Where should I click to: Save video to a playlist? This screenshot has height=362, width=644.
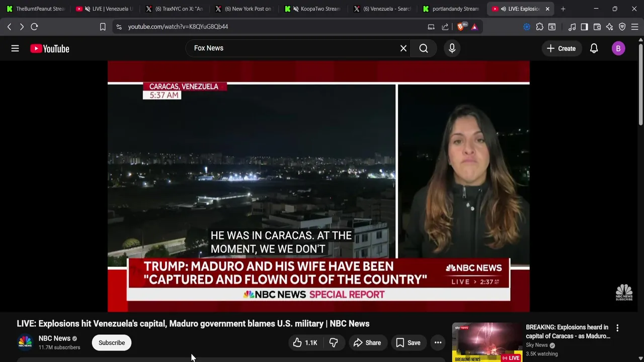(408, 343)
